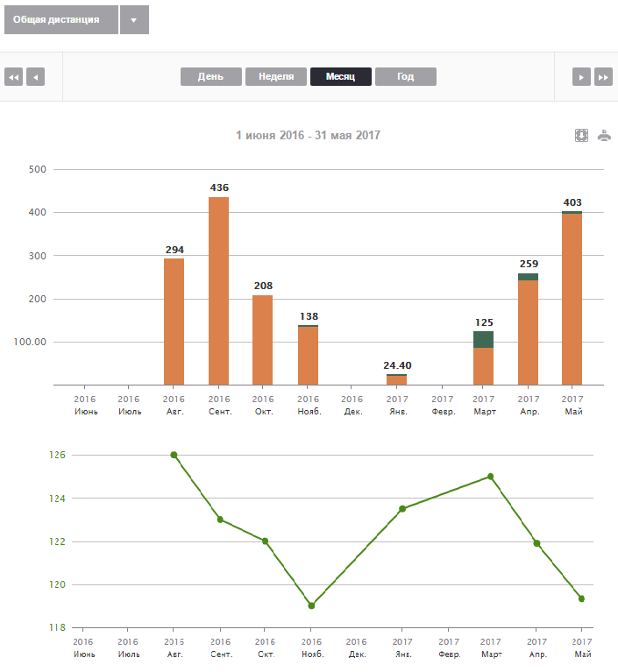
Task: Click the September 2016 bar labeled 436
Action: [219, 291]
